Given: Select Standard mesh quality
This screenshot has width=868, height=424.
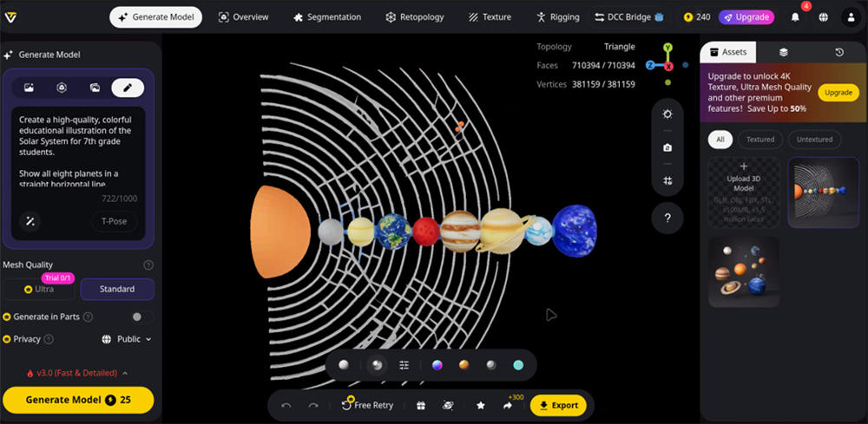Looking at the screenshot, I should (x=117, y=289).
